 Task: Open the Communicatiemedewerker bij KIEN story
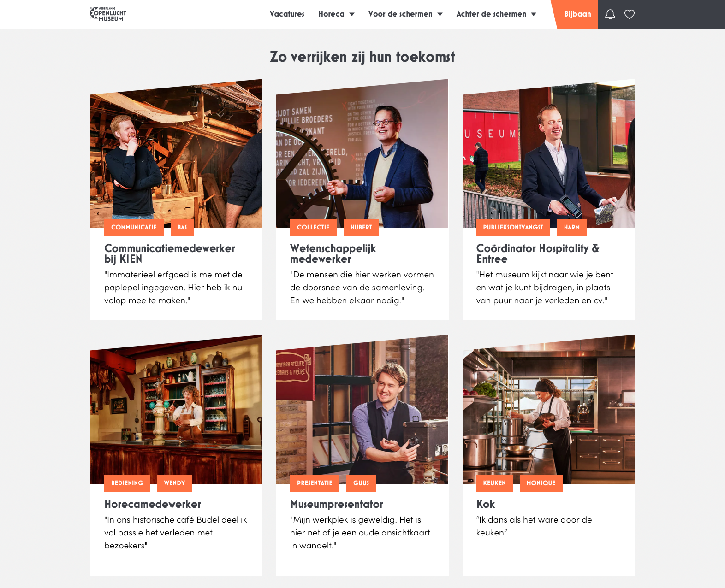pos(170,253)
